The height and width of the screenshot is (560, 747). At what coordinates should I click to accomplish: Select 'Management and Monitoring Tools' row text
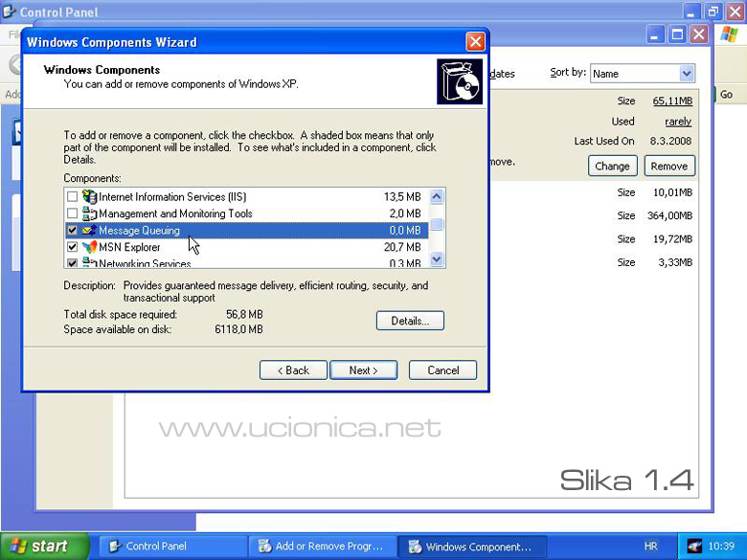pyautogui.click(x=175, y=213)
